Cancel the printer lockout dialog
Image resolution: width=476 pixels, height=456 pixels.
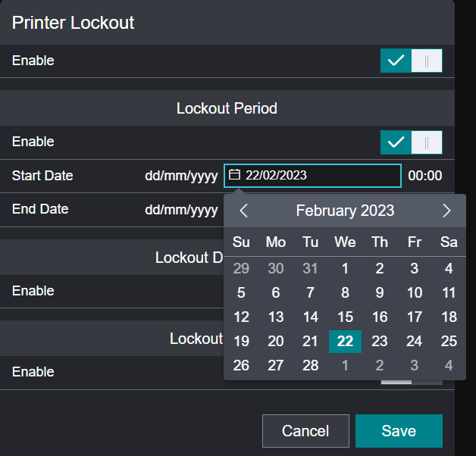tap(305, 431)
